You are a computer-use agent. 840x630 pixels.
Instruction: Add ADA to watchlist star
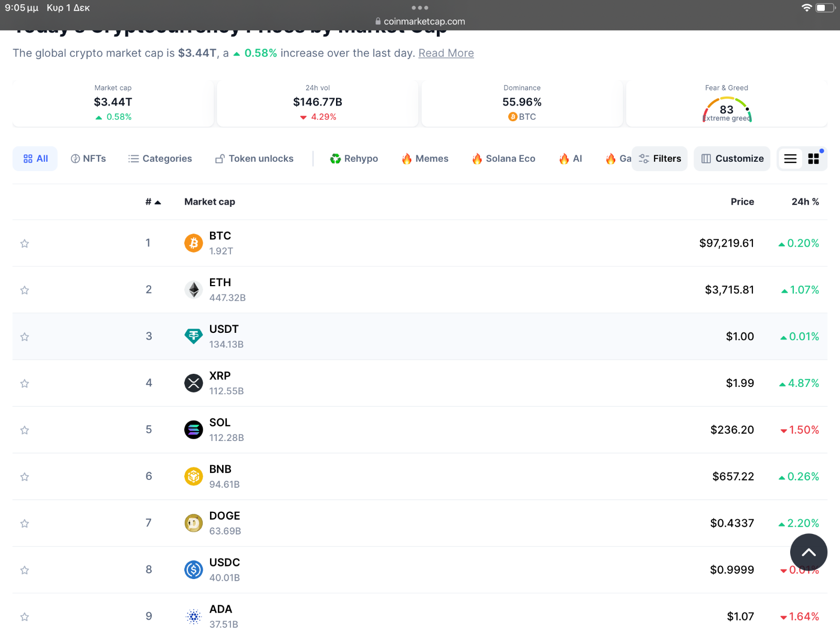coord(25,617)
